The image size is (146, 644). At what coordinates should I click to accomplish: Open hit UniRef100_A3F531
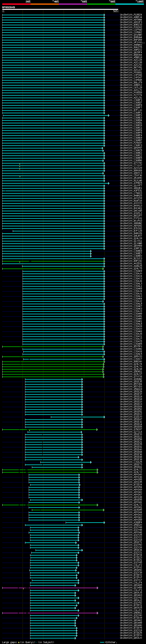tap(131, 191)
